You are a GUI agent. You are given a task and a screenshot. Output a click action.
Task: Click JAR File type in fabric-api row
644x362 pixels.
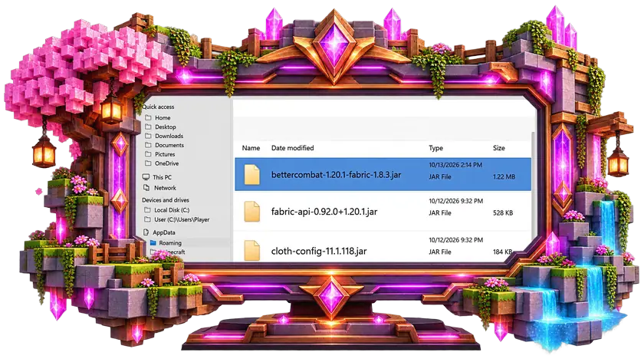coord(440,213)
